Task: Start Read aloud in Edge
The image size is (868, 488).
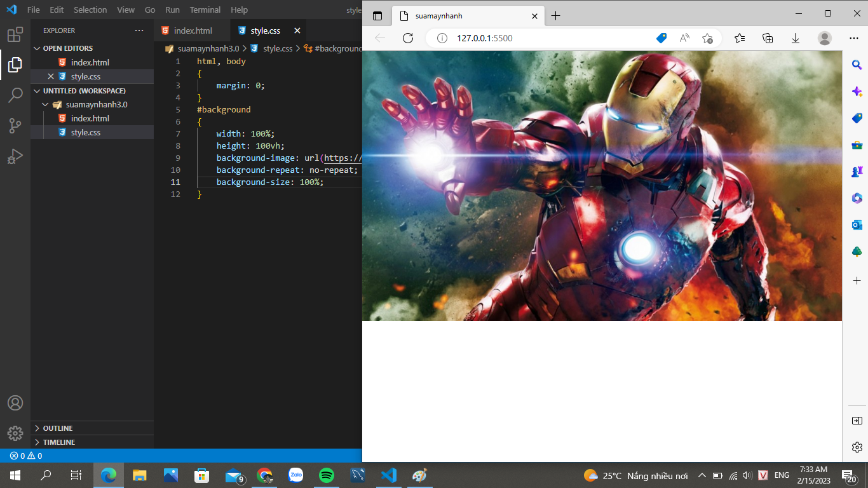Action: click(x=684, y=38)
